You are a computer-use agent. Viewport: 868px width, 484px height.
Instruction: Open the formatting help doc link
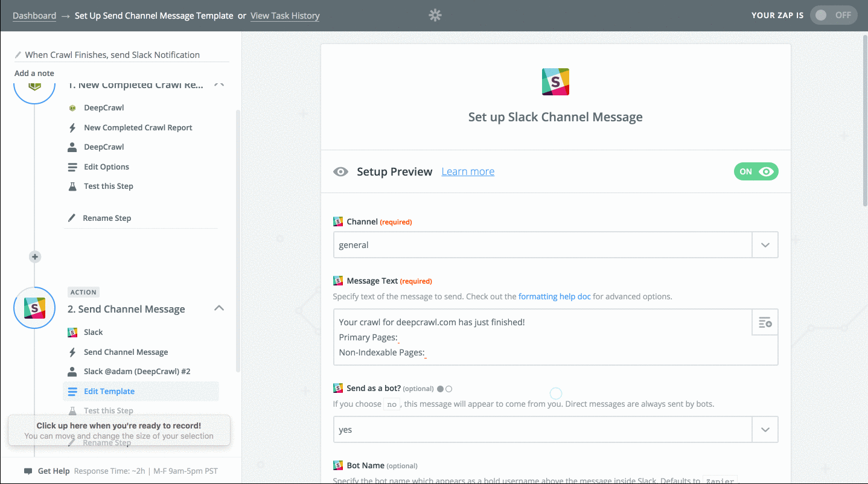point(555,297)
